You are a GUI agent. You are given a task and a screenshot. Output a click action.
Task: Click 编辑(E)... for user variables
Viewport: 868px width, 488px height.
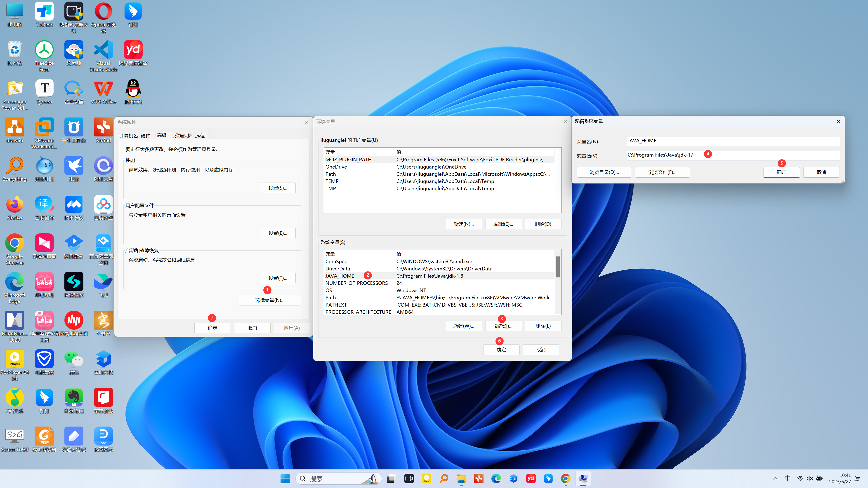pos(503,224)
